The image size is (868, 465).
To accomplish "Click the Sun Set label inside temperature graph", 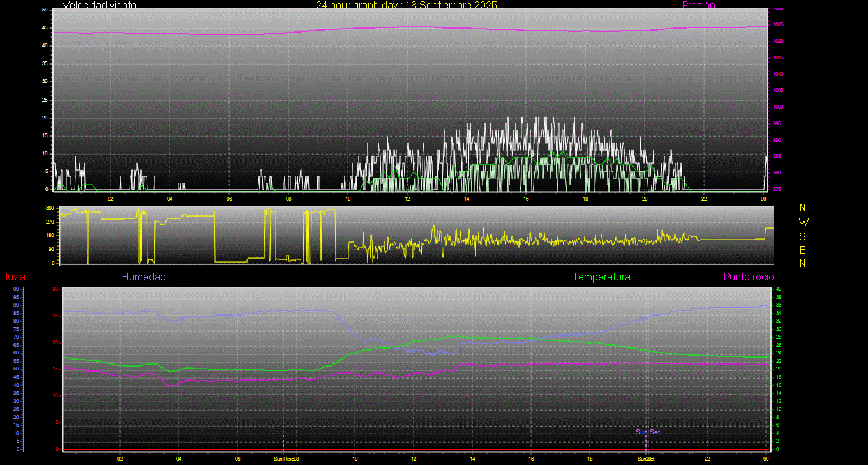I will 647,432.
